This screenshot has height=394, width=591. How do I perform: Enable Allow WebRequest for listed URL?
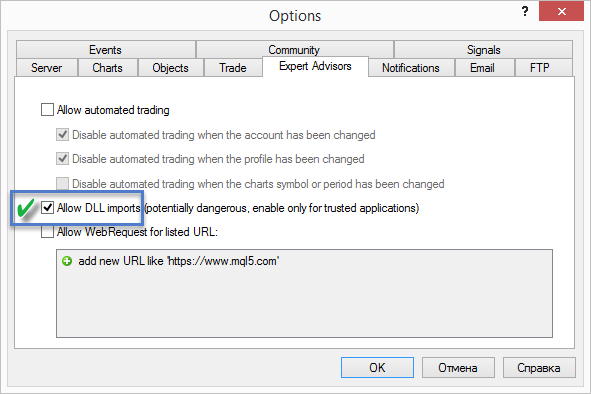47,232
